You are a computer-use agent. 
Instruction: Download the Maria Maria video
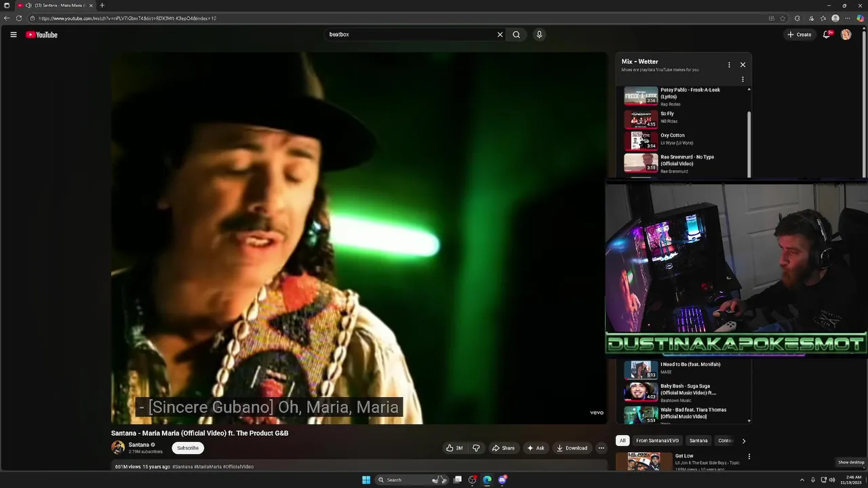click(x=572, y=448)
